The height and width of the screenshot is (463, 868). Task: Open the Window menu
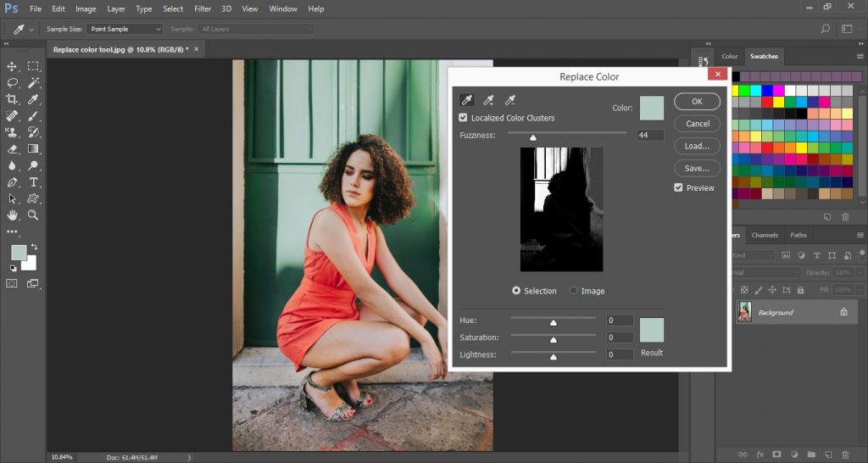pos(282,8)
